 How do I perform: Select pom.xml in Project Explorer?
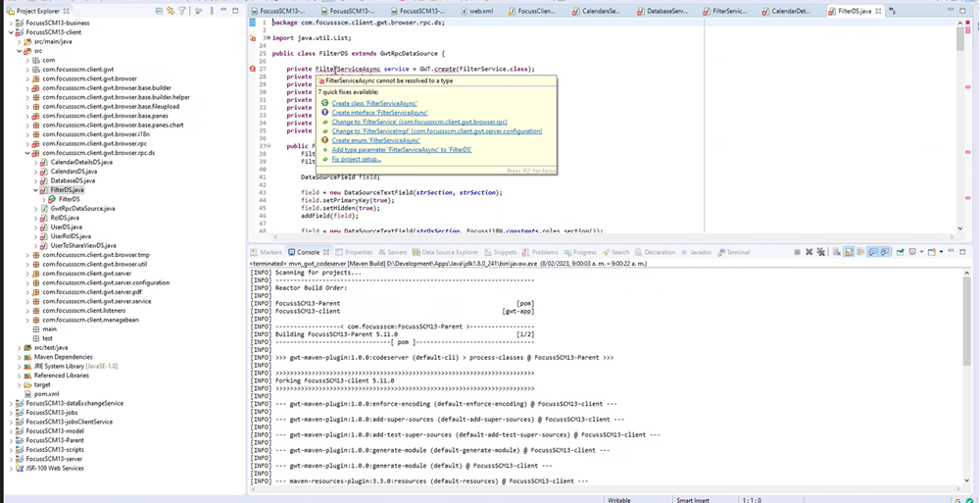[x=46, y=394]
